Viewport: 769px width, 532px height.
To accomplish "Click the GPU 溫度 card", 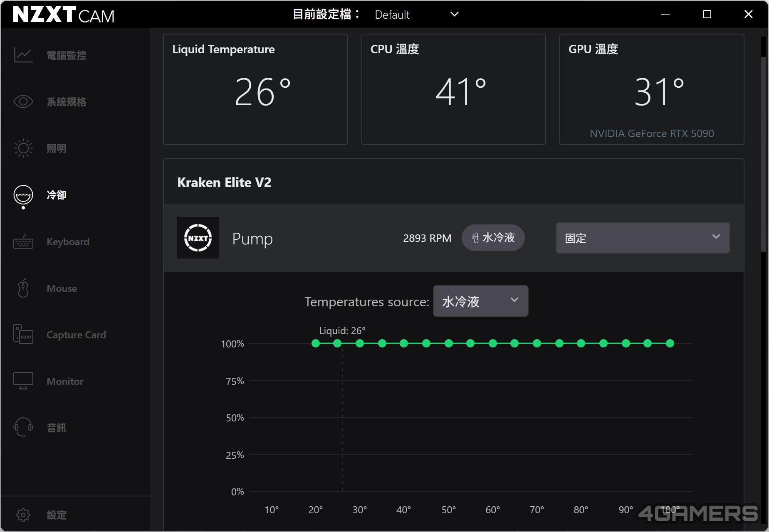I will click(652, 89).
